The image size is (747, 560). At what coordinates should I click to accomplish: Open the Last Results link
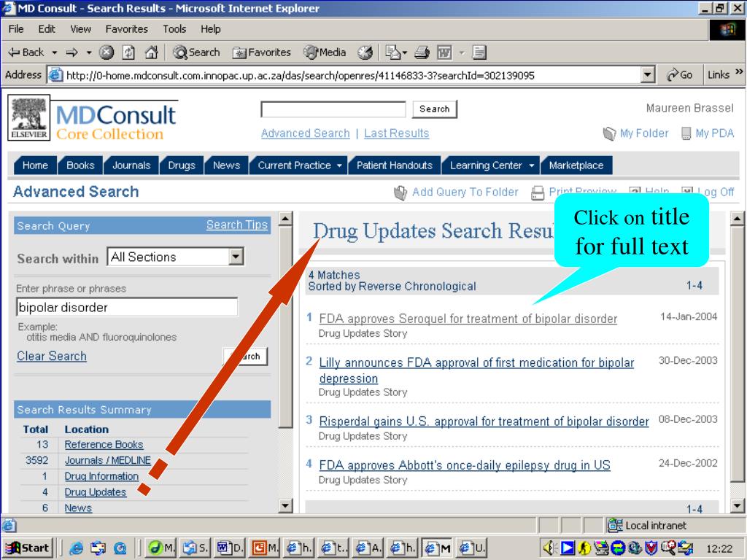click(x=396, y=133)
